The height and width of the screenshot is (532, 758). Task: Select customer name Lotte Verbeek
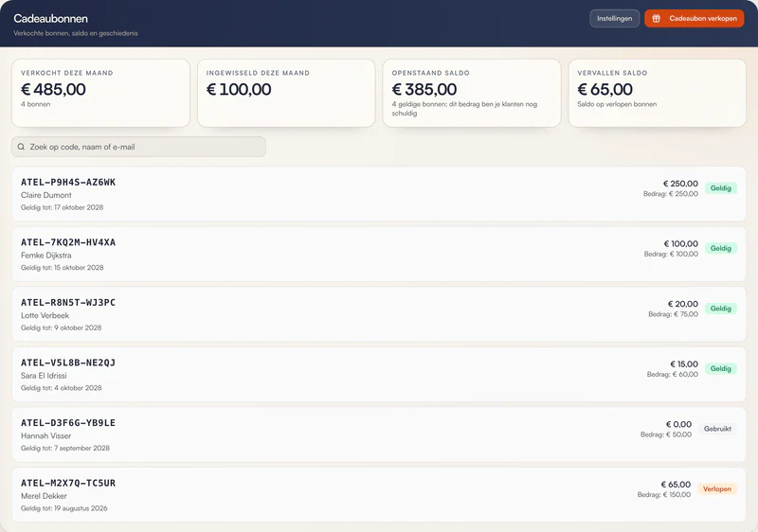pyautogui.click(x=45, y=315)
